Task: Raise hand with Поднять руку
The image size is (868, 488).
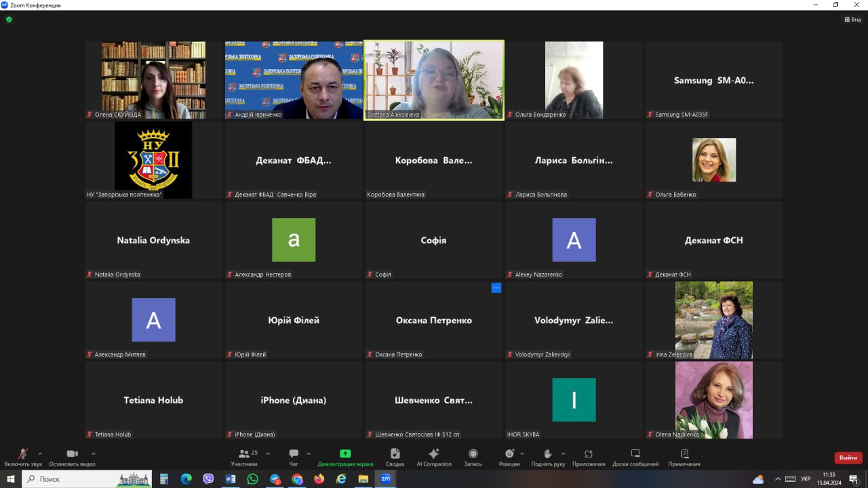Action: pyautogui.click(x=548, y=457)
